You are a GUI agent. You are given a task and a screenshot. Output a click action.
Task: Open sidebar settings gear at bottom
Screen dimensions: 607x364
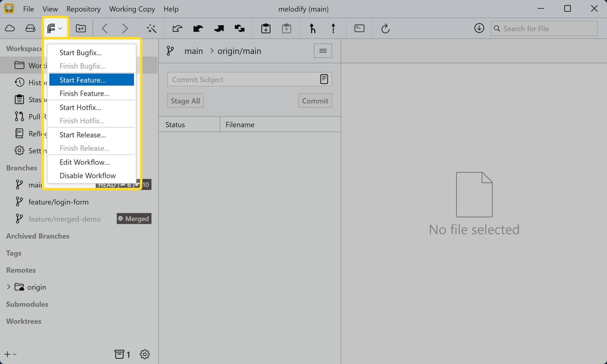tap(145, 354)
